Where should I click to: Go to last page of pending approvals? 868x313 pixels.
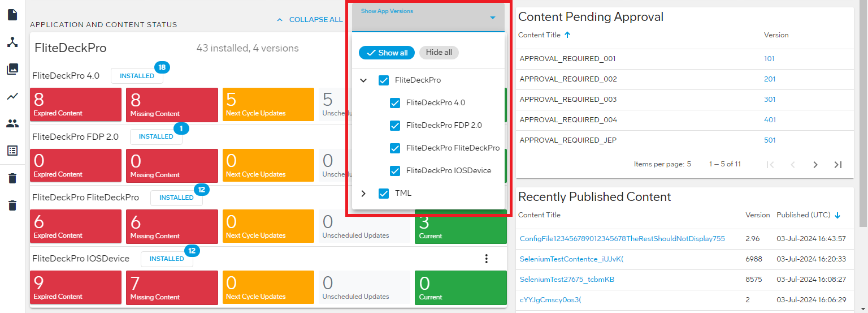click(838, 165)
